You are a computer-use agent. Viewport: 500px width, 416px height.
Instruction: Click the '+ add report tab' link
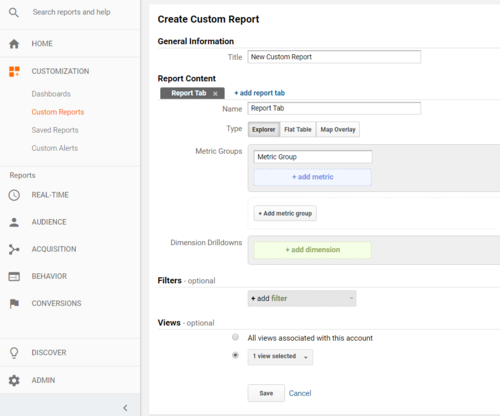(259, 93)
